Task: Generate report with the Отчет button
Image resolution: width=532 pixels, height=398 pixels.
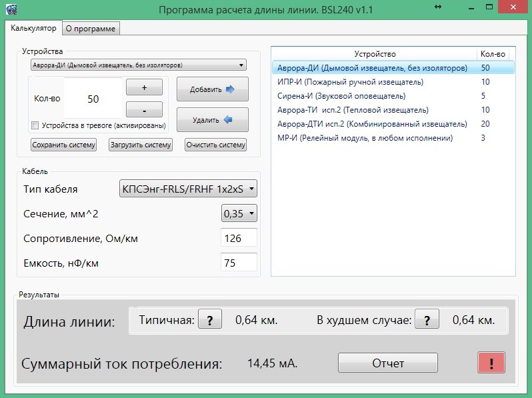Action: 388,363
